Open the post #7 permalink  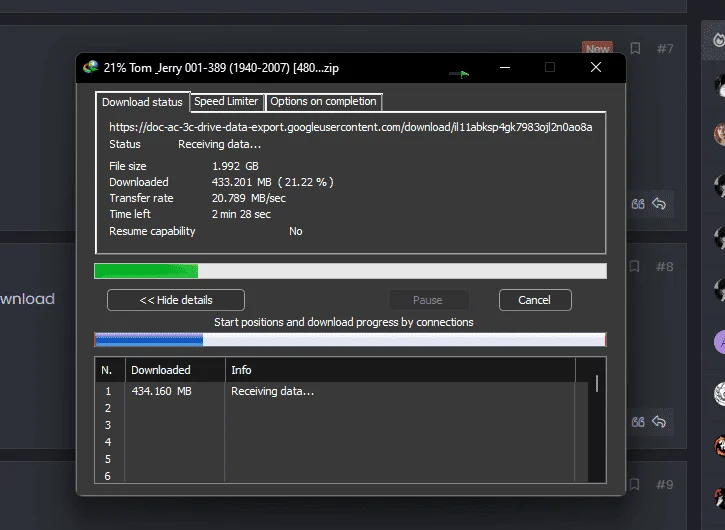pos(665,49)
